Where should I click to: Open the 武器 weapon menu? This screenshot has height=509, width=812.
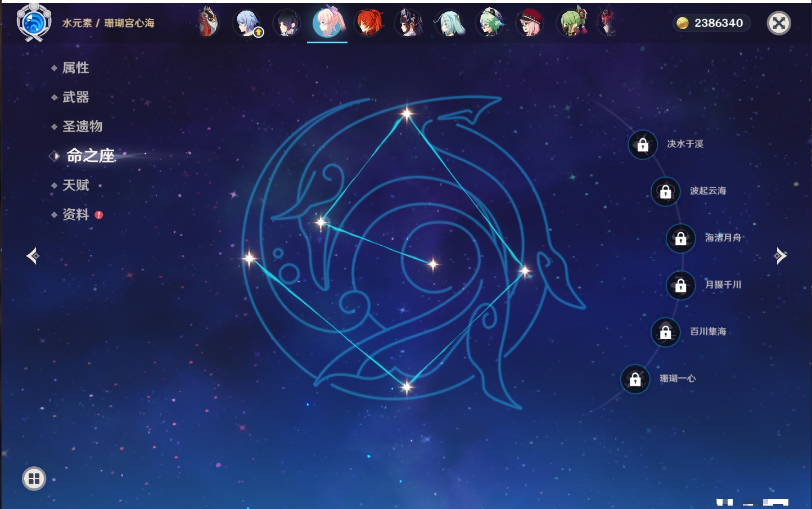pos(75,97)
